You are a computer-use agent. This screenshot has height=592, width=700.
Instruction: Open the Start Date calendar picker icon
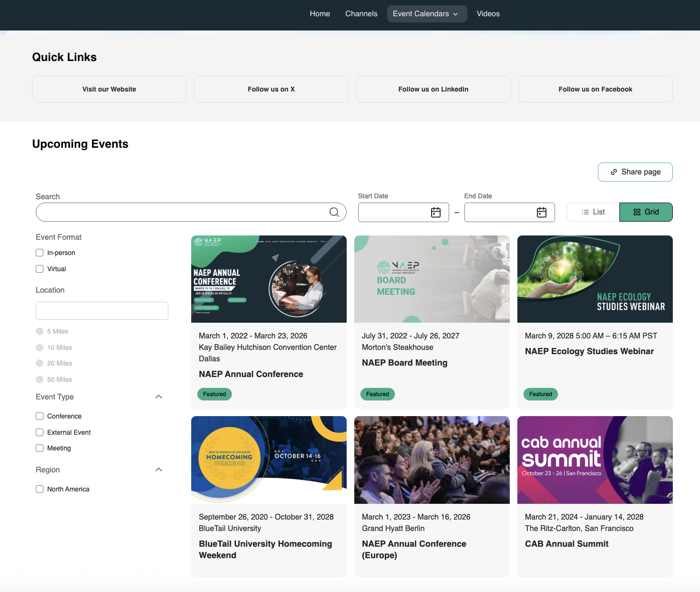click(436, 213)
